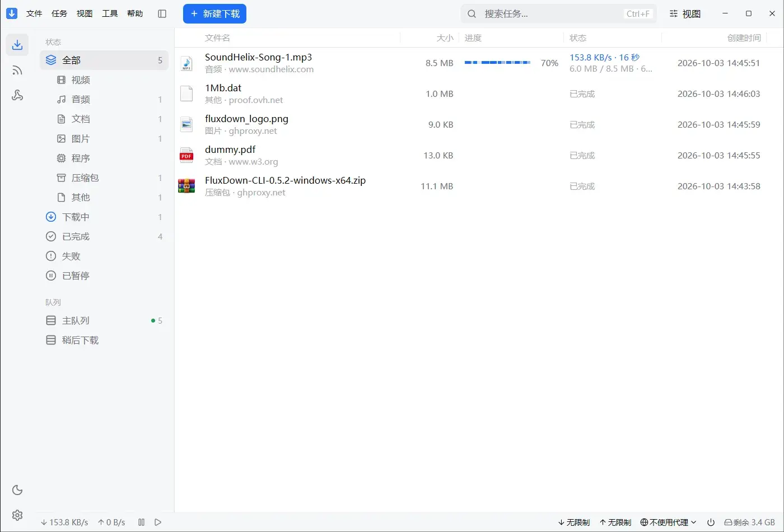Filter by 视频 category
The image size is (784, 532).
104,80
